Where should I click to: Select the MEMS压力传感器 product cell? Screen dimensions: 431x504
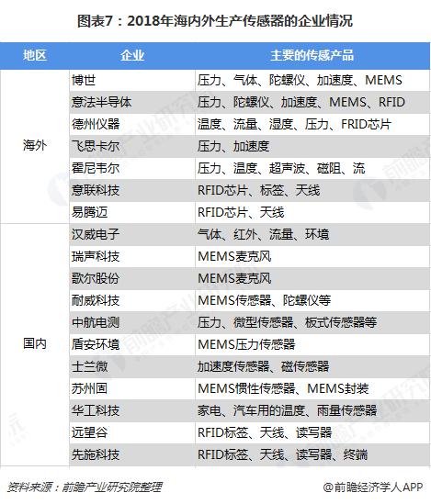coord(312,344)
